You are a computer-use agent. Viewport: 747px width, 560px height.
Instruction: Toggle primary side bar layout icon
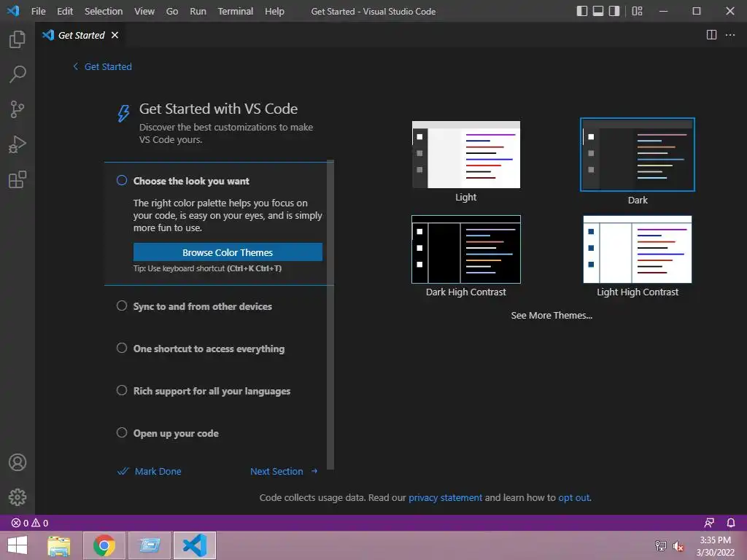[x=581, y=11]
